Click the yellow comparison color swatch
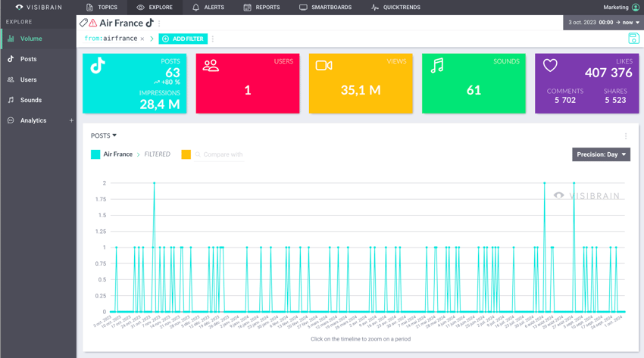The width and height of the screenshot is (644, 358). click(186, 154)
